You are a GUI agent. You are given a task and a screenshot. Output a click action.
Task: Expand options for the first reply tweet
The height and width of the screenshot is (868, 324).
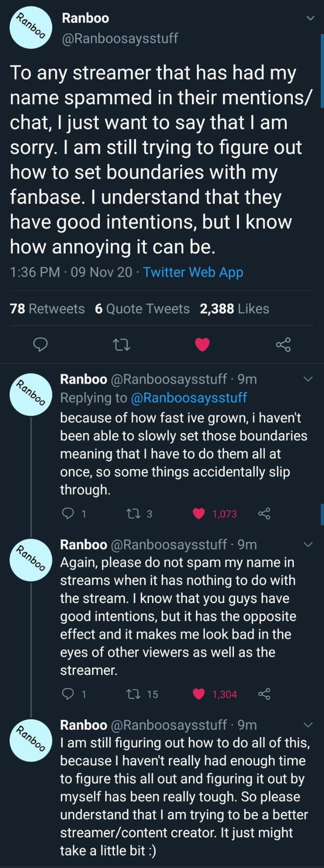pos(308,379)
